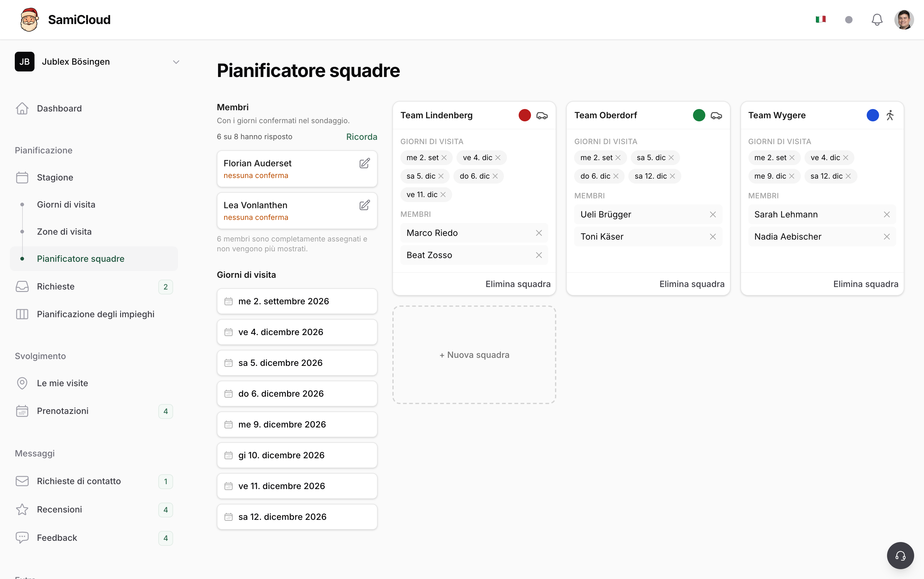Add a new team via Nuova squadra

tap(474, 354)
